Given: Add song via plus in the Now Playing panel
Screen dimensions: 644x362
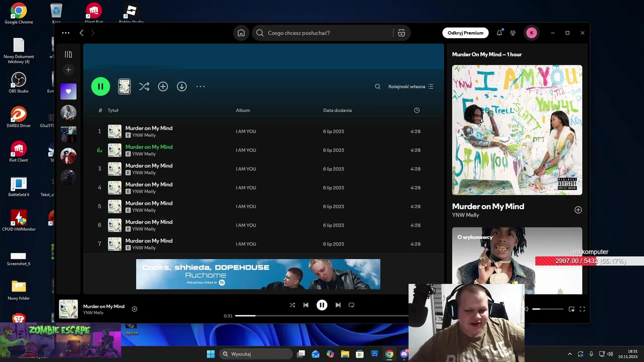Looking at the screenshot, I should pos(578,210).
